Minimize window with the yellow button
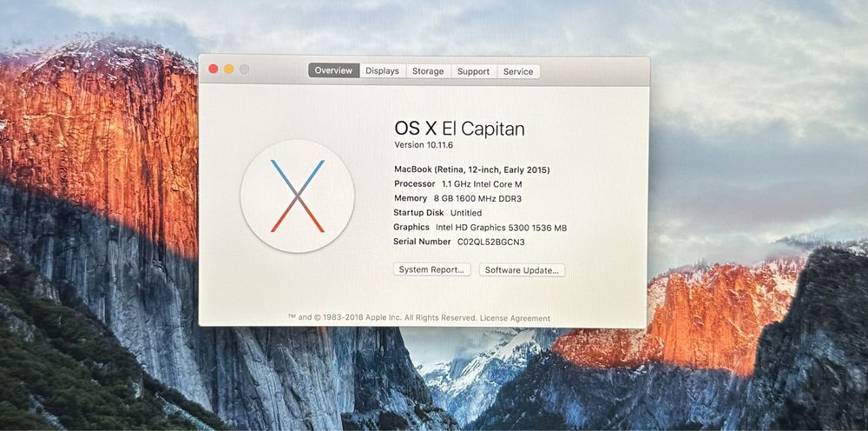The width and height of the screenshot is (868, 431). [228, 69]
